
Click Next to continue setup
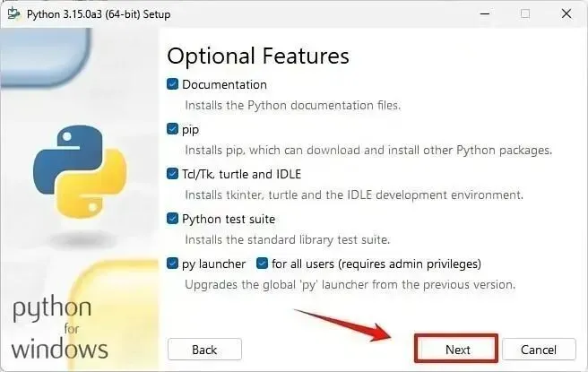click(456, 349)
